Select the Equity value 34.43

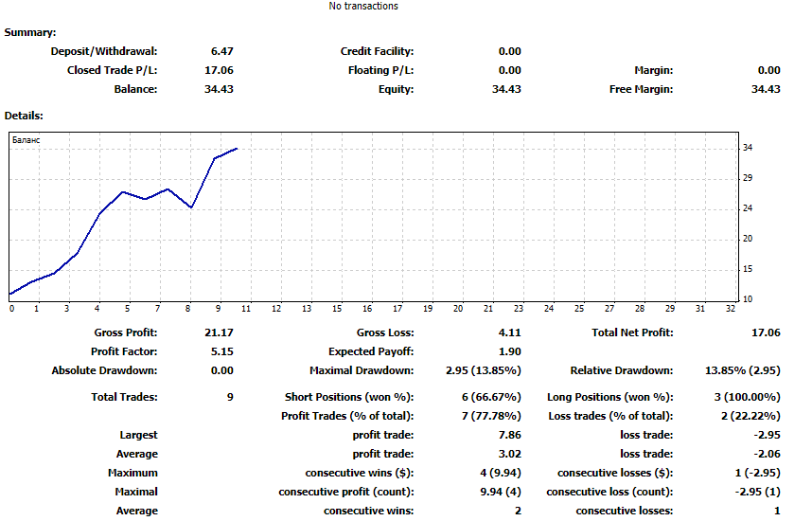click(x=506, y=89)
